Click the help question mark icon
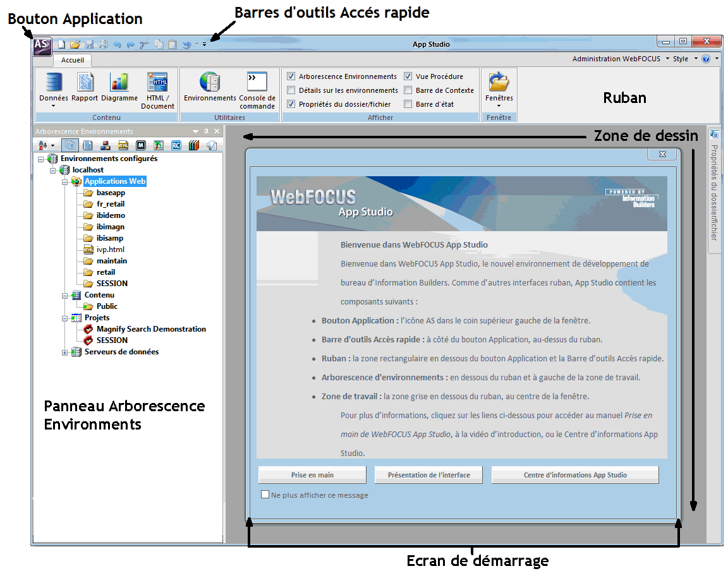728x571 pixels. point(706,59)
